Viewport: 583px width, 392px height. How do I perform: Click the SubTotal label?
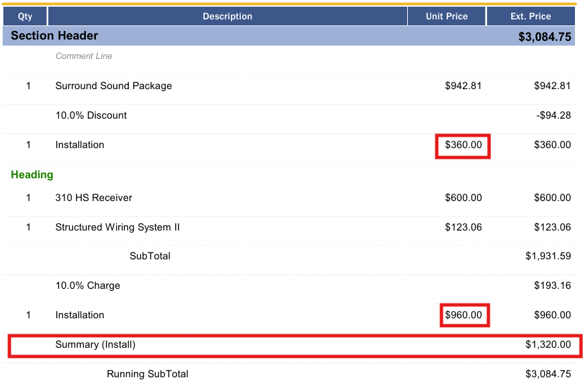click(150, 256)
